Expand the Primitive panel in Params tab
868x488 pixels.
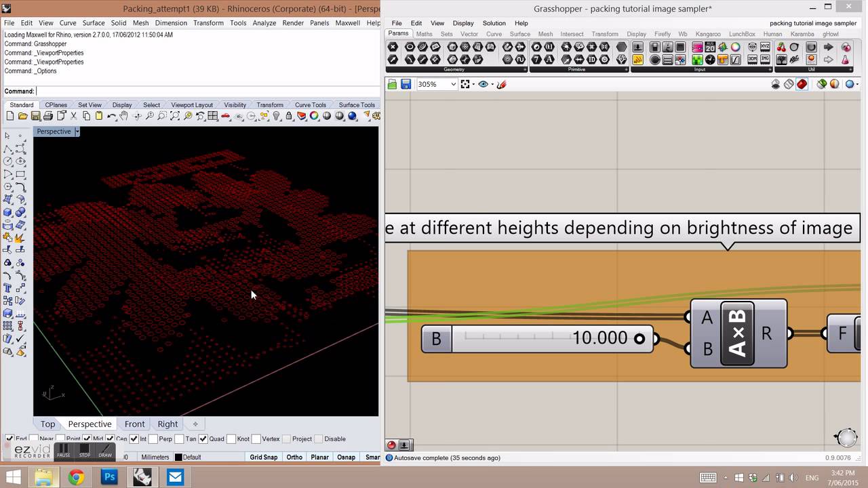pos(578,69)
